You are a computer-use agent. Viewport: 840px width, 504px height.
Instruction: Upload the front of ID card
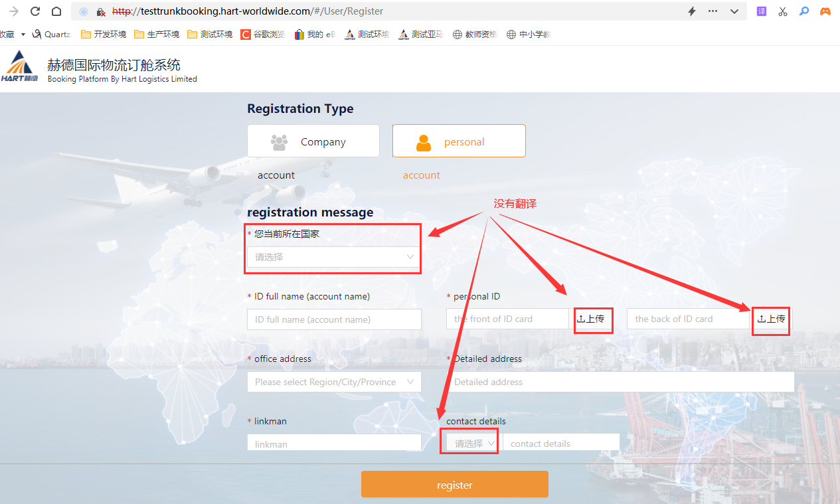click(591, 319)
